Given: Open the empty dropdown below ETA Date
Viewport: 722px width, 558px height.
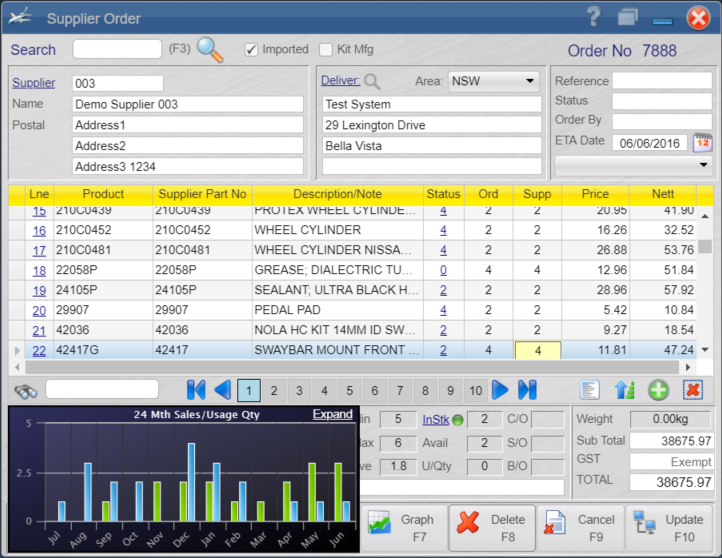Looking at the screenshot, I should [x=633, y=165].
